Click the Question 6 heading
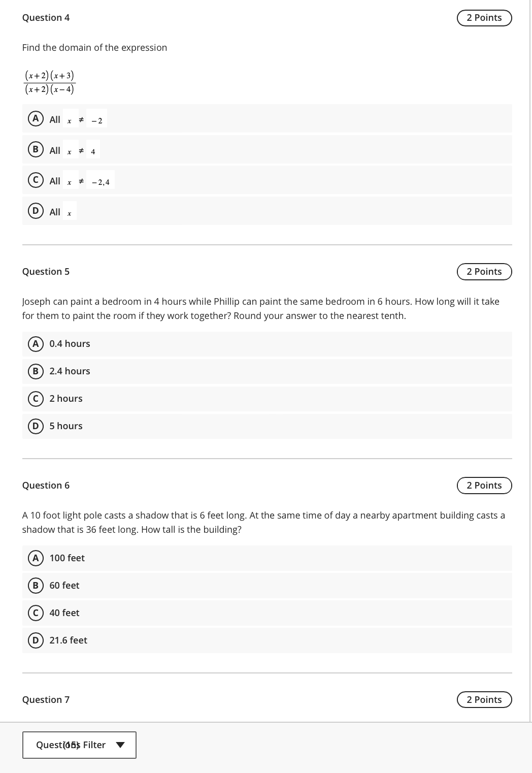This screenshot has width=532, height=773. pyautogui.click(x=46, y=486)
